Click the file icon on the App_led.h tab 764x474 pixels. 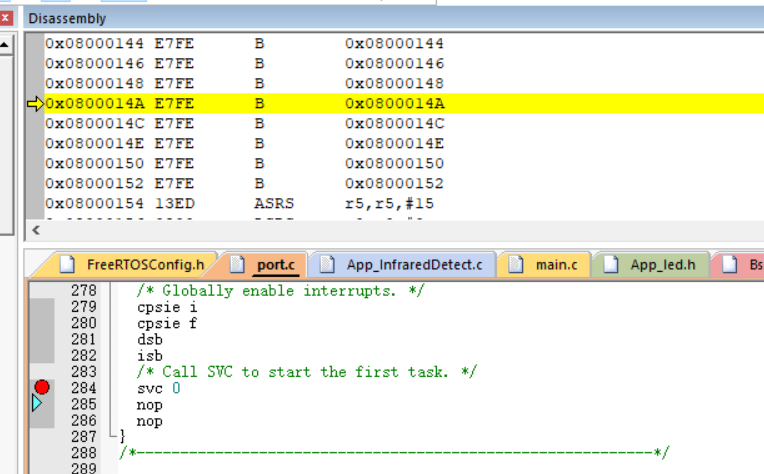pos(611,265)
